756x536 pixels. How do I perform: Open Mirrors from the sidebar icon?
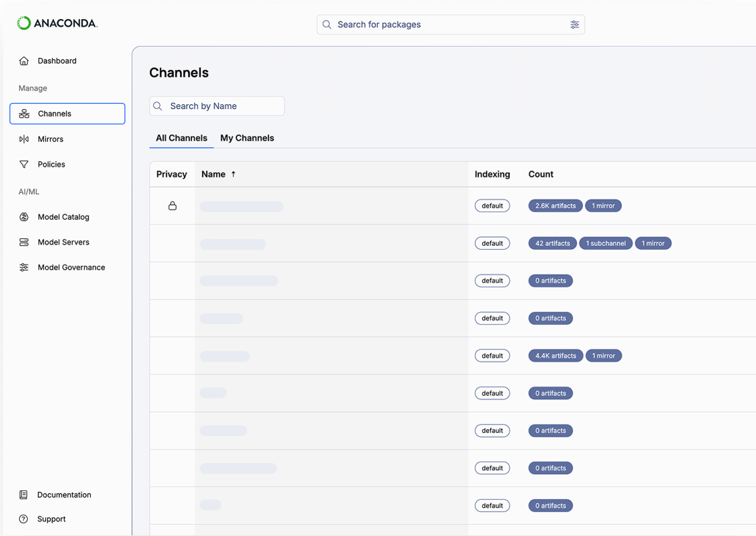coord(24,139)
